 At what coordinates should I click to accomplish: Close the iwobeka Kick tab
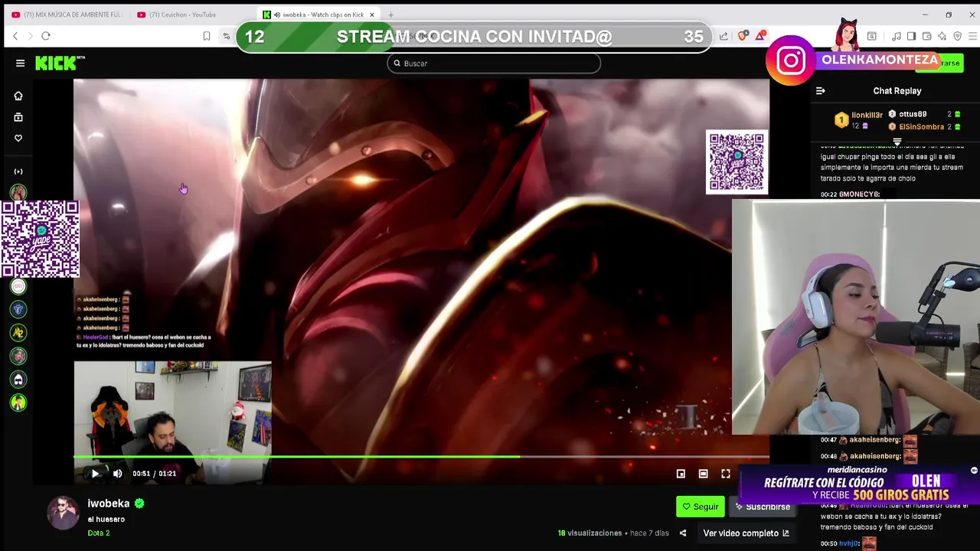(372, 15)
